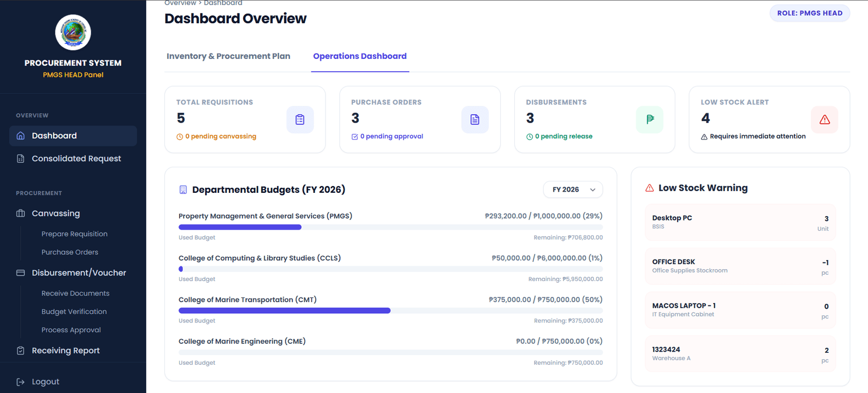Image resolution: width=868 pixels, height=393 pixels.
Task: Click the Purchase Orders document icon
Action: pyautogui.click(x=475, y=120)
